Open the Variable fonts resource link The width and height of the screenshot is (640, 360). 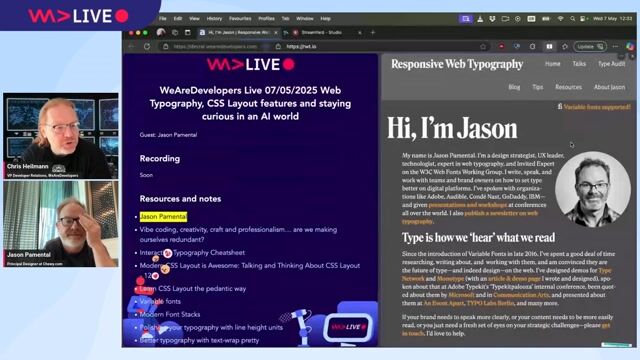(160, 302)
